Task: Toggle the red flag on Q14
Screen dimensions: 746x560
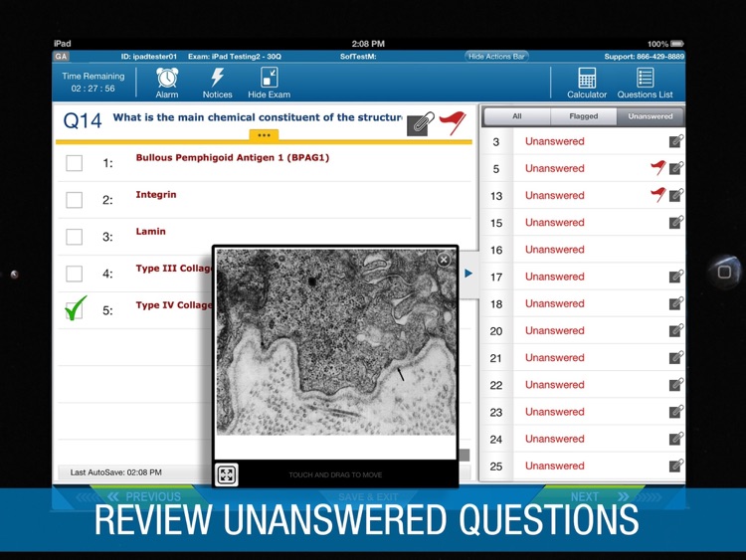Action: click(x=453, y=123)
